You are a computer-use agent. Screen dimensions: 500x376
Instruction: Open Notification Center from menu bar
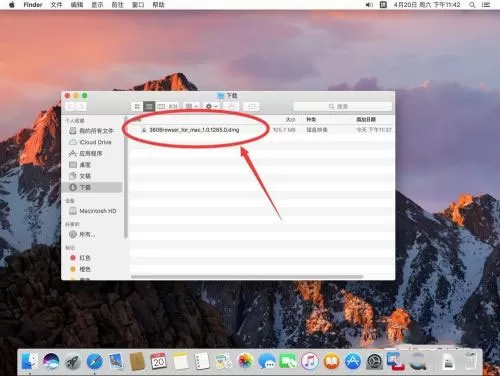[486, 5]
